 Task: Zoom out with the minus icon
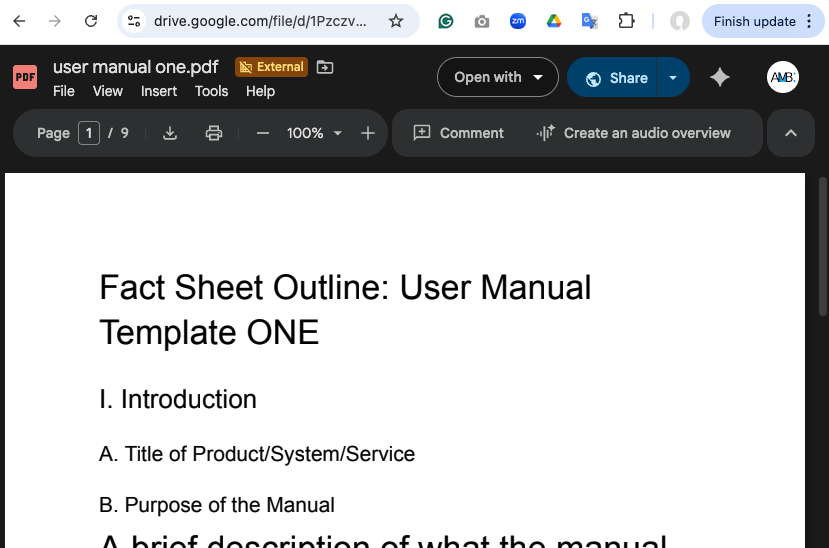(x=263, y=133)
